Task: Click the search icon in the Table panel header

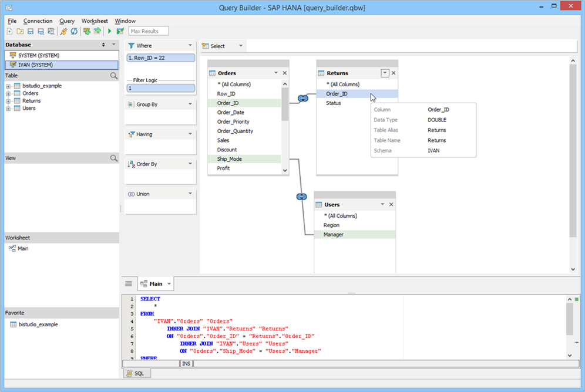Action: click(114, 76)
